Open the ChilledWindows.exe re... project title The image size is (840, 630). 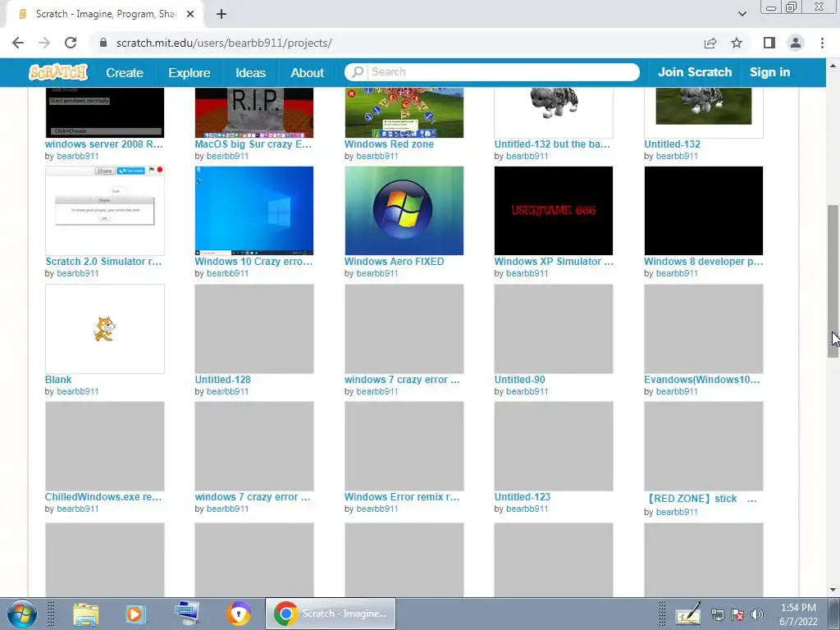pos(103,496)
